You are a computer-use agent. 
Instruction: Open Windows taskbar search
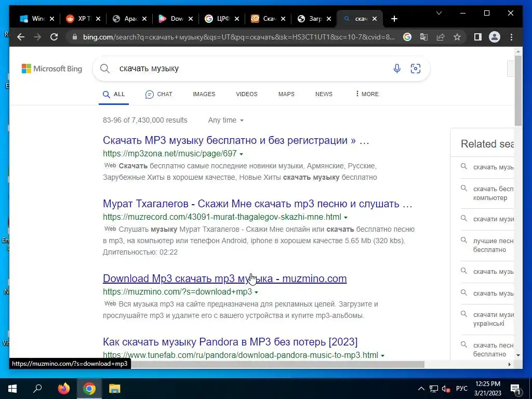[x=37, y=389]
